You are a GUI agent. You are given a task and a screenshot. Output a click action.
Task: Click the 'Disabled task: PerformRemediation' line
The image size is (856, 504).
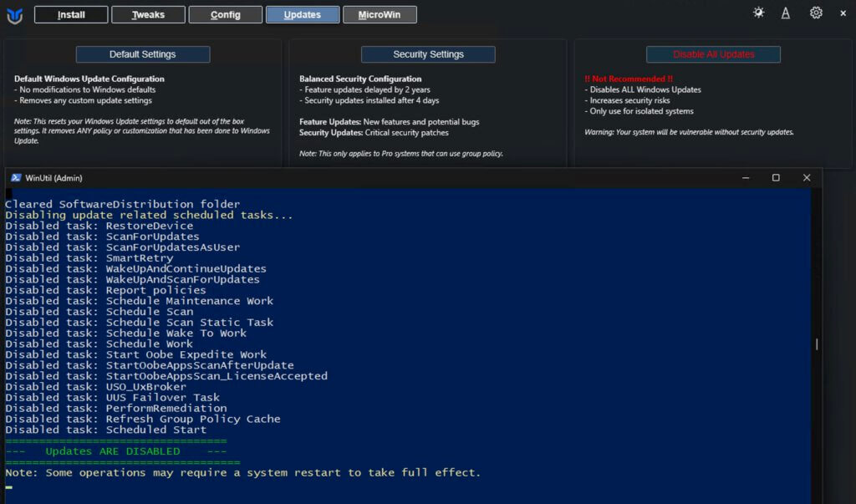click(116, 409)
